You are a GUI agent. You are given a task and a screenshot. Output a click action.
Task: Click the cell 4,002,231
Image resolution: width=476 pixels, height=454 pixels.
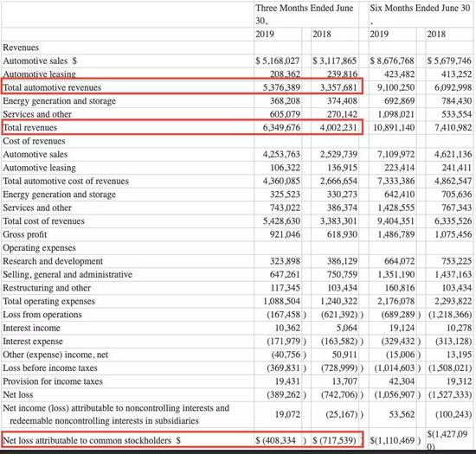tap(338, 128)
